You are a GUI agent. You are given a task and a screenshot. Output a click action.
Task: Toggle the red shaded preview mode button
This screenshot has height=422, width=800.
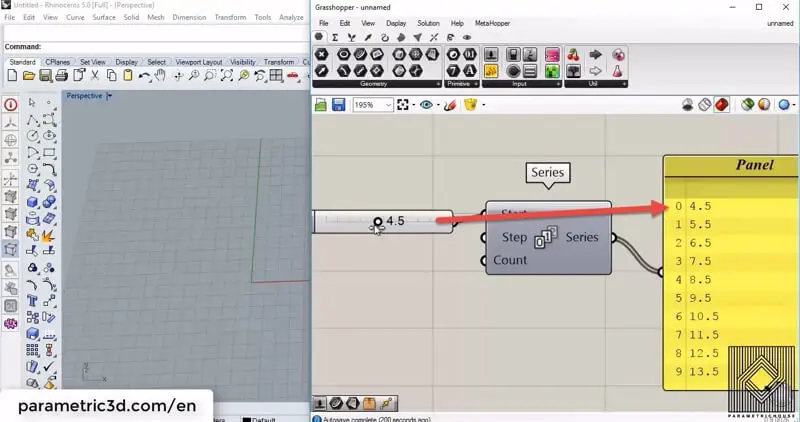(x=721, y=104)
